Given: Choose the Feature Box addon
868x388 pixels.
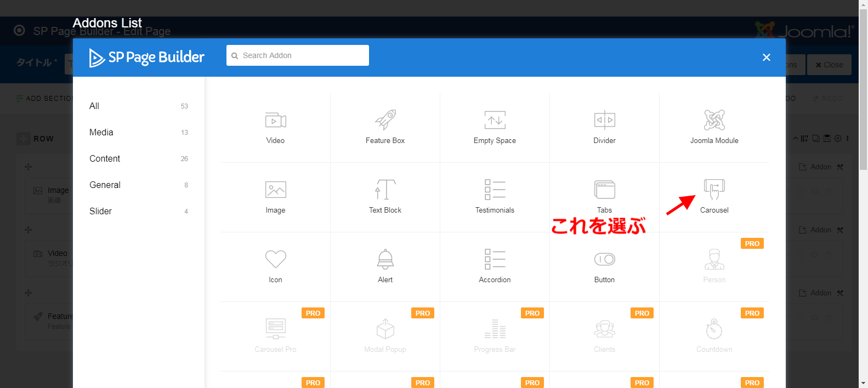Looking at the screenshot, I should (385, 128).
